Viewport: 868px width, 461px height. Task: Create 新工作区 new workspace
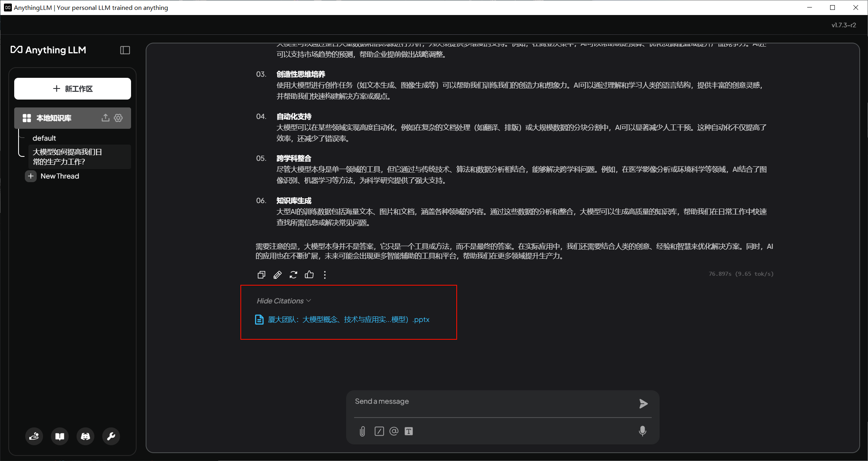point(73,88)
